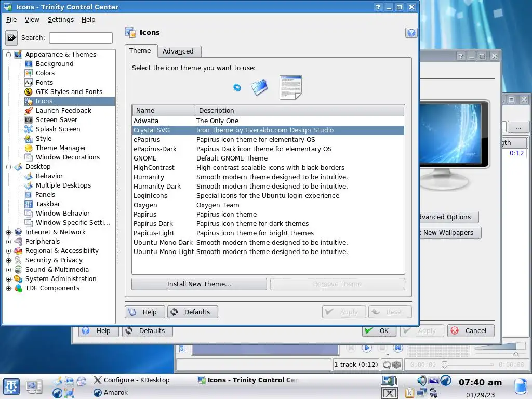Skip to next track in Amarok

(397, 348)
